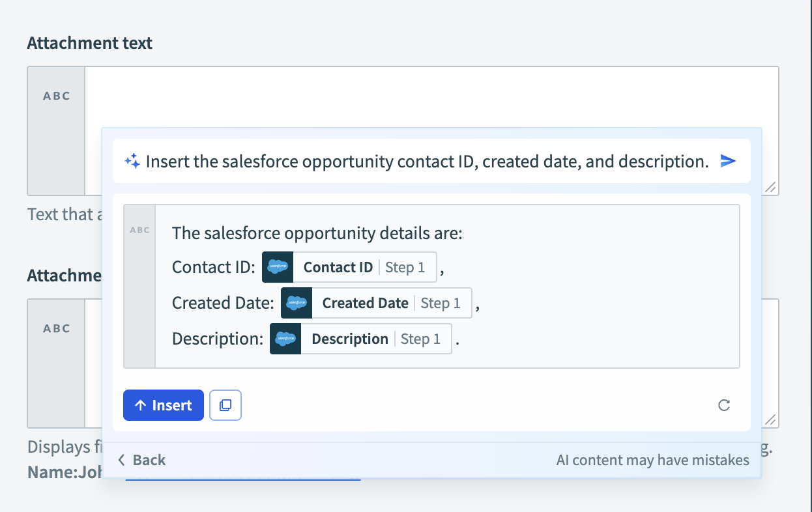Select the Salesforce icon on the Description pill
Image resolution: width=812 pixels, height=512 pixels.
(285, 338)
